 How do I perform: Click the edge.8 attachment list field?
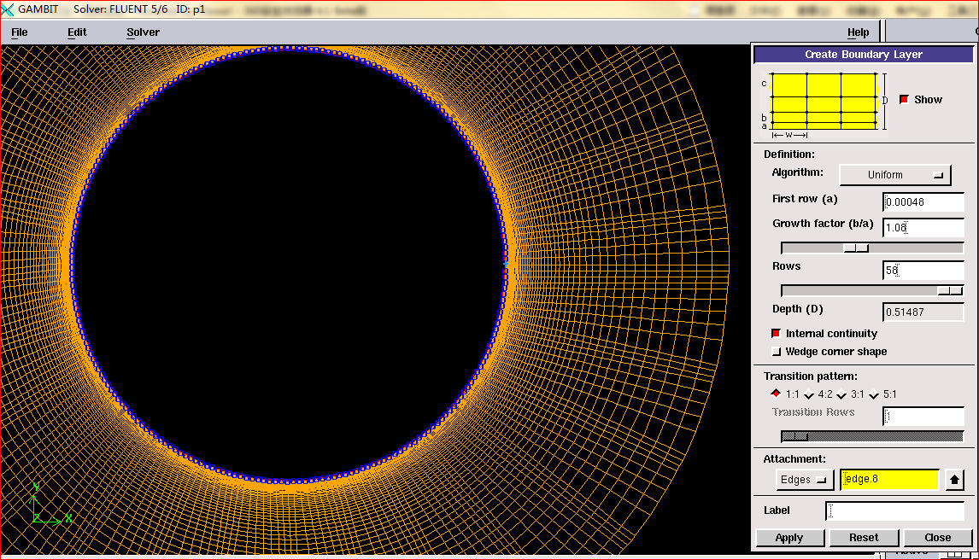[x=889, y=479]
